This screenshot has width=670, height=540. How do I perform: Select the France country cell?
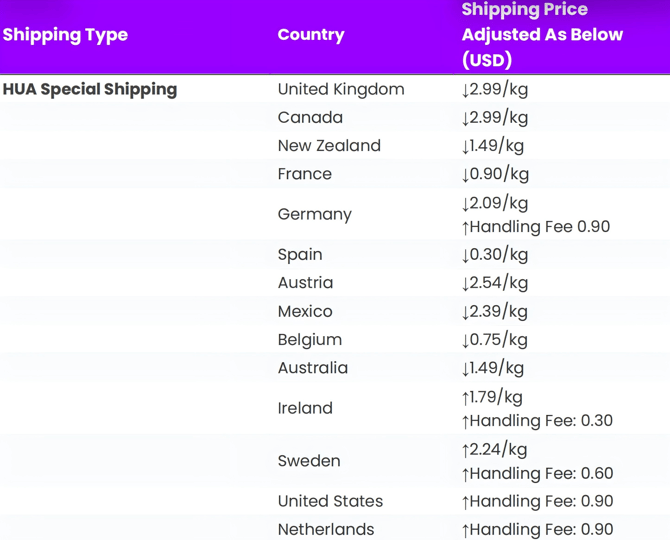305,174
